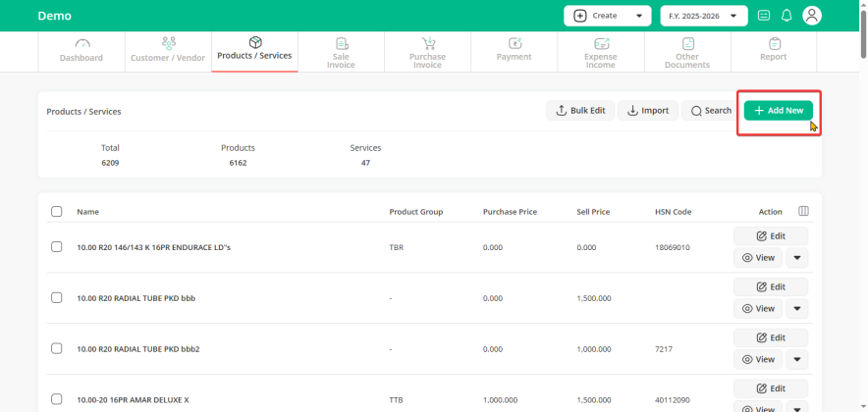Open the user profile avatar icon

[812, 16]
